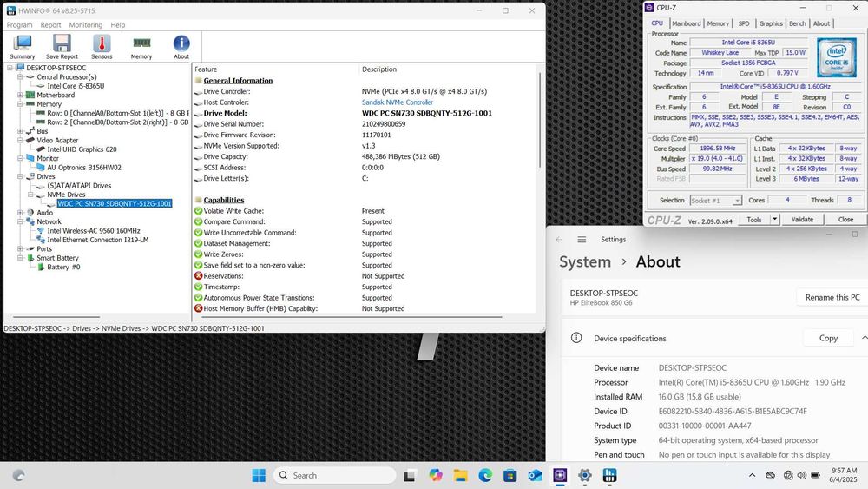The height and width of the screenshot is (489, 868).
Task: Click the Close button in CPU-Z
Action: coord(845,219)
